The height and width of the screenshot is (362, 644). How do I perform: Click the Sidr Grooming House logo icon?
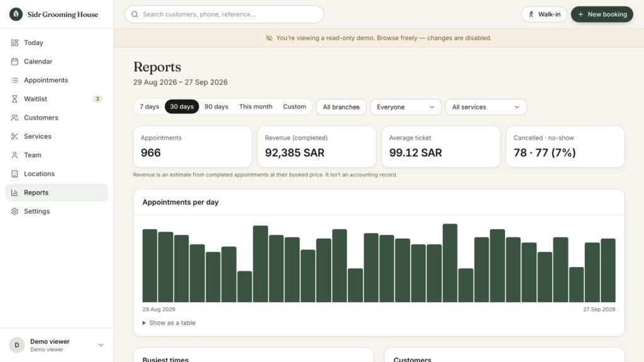pos(16,14)
